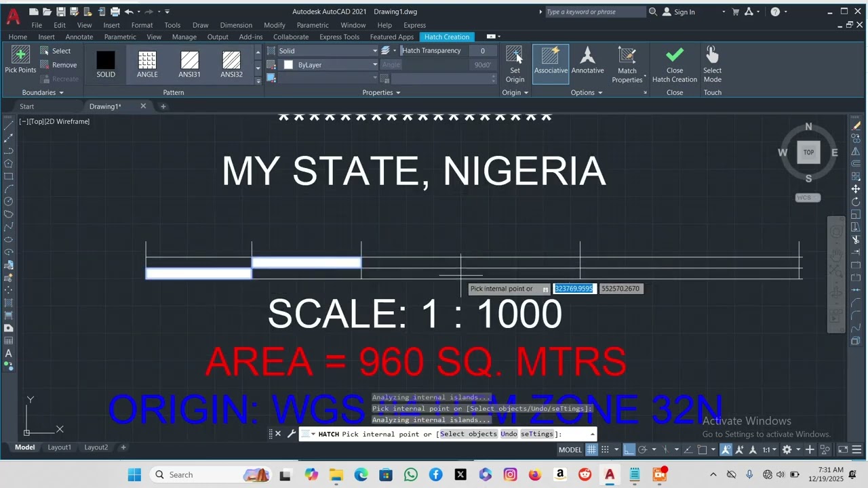Toggle the Annotative hatch option
Viewport: 868px width, 488px height.
click(x=587, y=61)
